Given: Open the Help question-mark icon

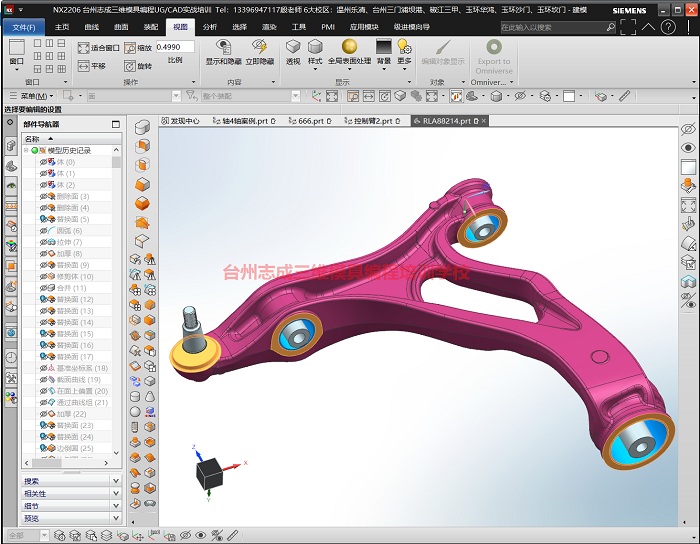Looking at the screenshot, I should tap(668, 27).
